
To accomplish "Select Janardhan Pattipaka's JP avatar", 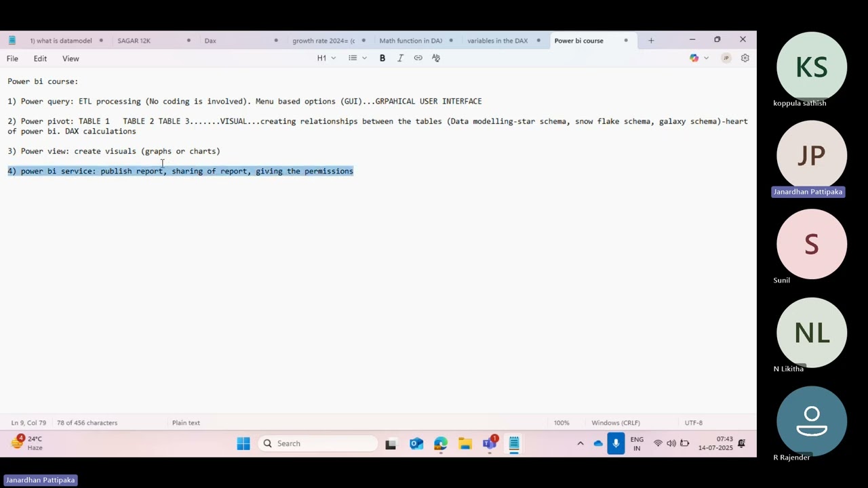I will (x=812, y=156).
